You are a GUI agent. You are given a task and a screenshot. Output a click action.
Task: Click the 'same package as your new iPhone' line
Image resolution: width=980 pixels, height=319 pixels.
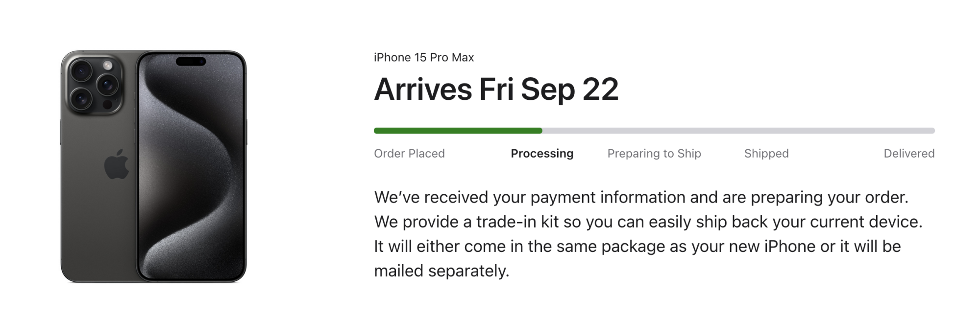pyautogui.click(x=637, y=246)
